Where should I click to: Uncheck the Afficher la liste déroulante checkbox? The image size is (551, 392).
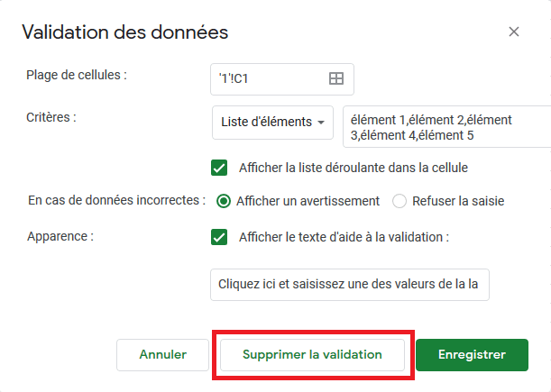pos(219,168)
